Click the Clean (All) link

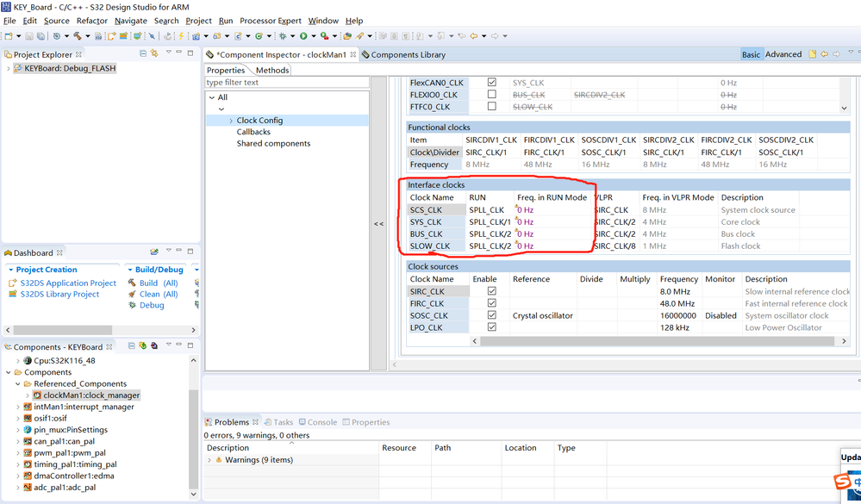point(159,295)
